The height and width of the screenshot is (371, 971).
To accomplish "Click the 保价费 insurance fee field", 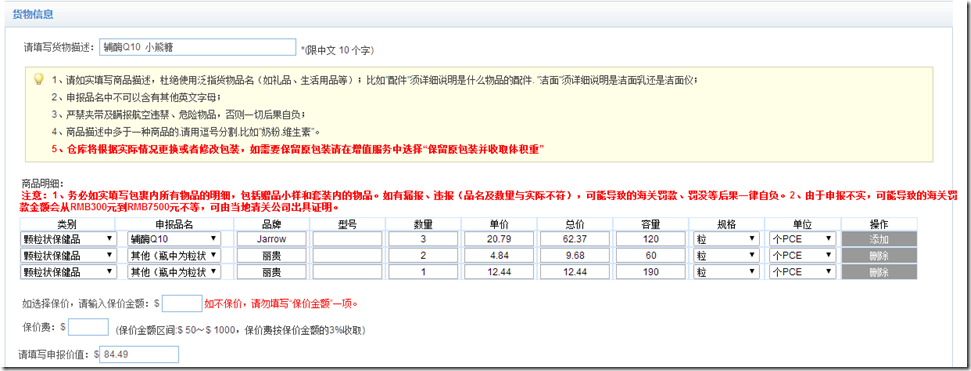I will [x=89, y=327].
